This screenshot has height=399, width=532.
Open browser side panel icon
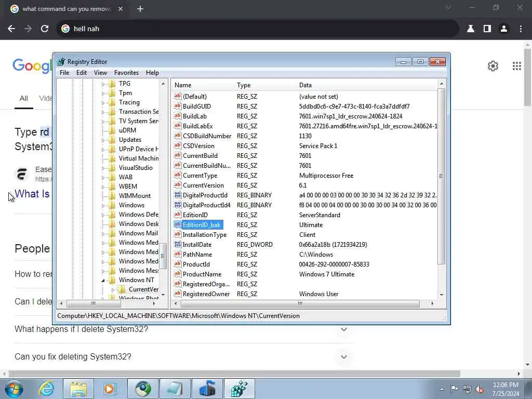coord(487,29)
